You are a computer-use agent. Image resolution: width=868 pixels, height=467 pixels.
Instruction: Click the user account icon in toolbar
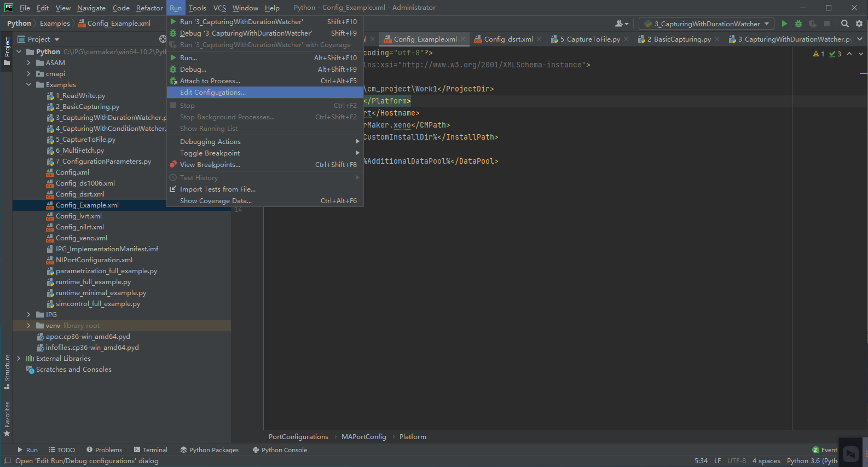coord(622,24)
